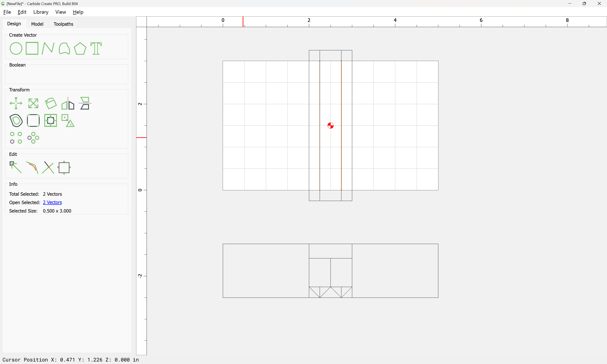This screenshot has height=364, width=607.
Task: Switch to the Toolpaths tab
Action: point(63,24)
